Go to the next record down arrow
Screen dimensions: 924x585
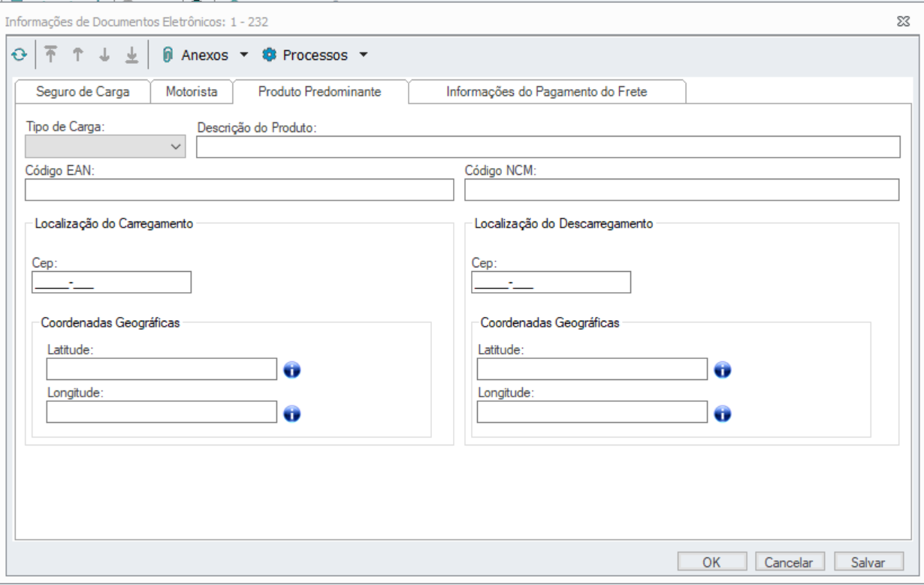[104, 55]
